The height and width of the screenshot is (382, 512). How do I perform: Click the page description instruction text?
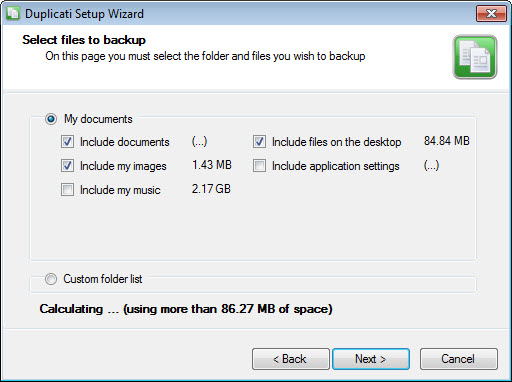tap(205, 56)
